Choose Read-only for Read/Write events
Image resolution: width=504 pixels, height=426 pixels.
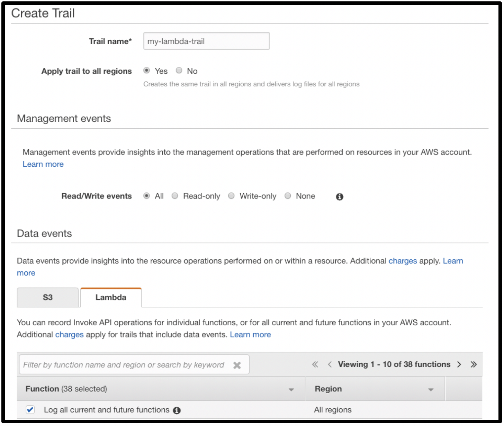click(175, 196)
